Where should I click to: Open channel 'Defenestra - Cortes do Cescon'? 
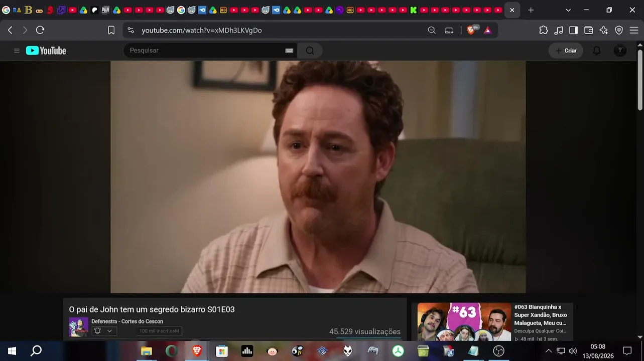(x=127, y=321)
